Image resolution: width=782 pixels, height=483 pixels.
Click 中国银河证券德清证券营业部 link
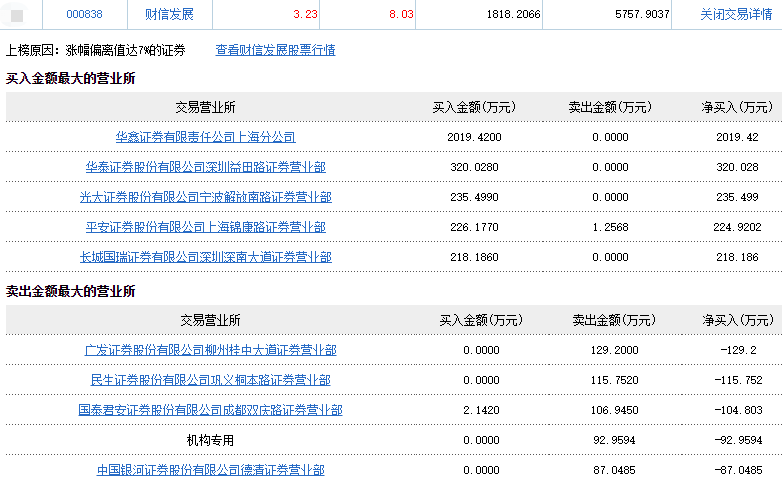coord(210,470)
